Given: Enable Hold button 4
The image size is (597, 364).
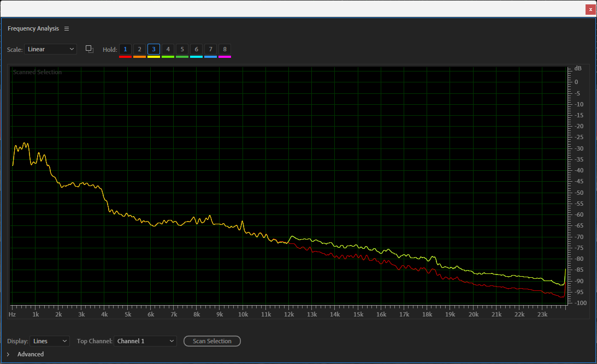Looking at the screenshot, I should (168, 49).
